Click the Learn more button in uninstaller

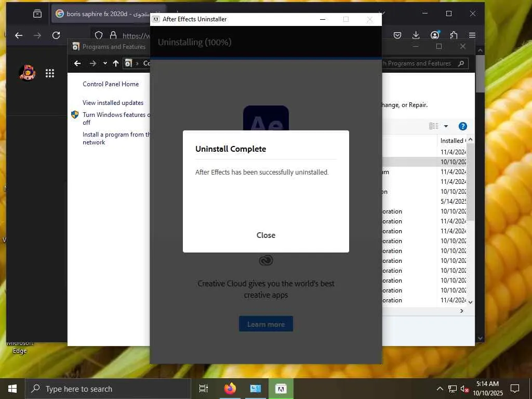pyautogui.click(x=265, y=324)
